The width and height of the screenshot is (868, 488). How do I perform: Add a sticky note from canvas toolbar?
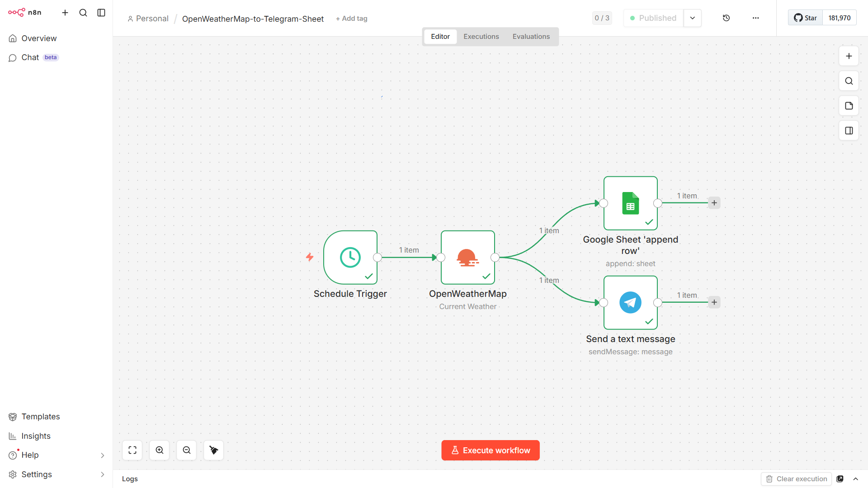pyautogui.click(x=849, y=106)
